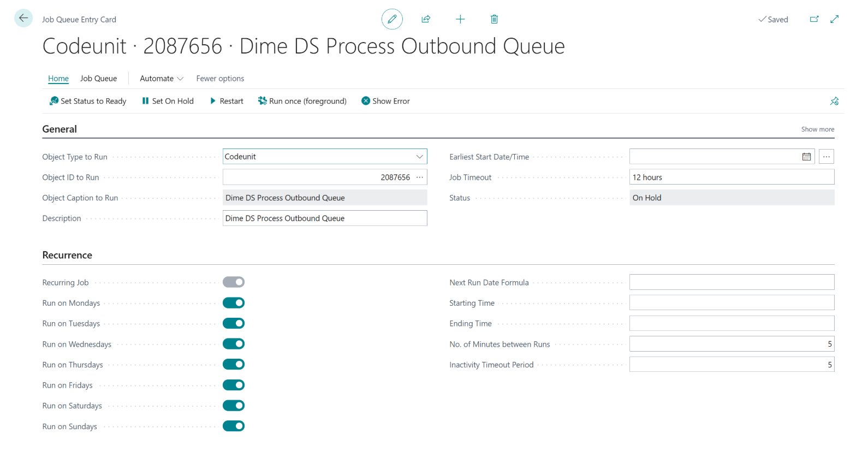Collapse the General section heading
This screenshot has height=463, width=868.
60,129
